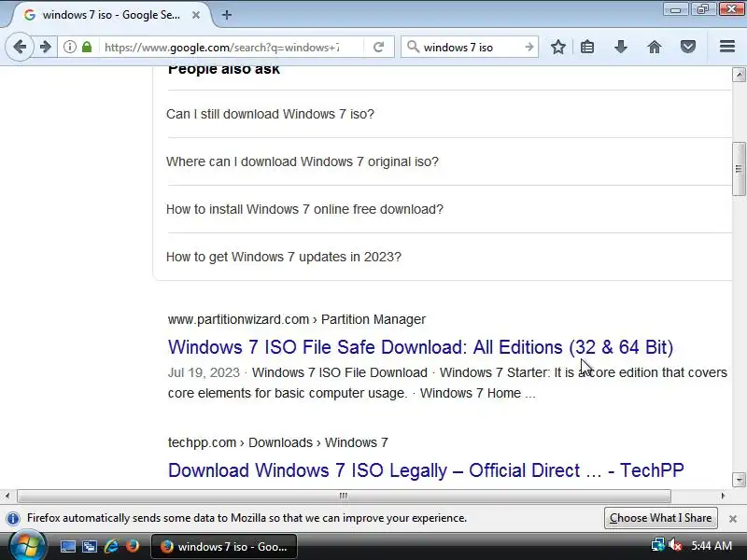Click the 'Jul 19, 2023' snippet date
Image resolution: width=747 pixels, height=560 pixels.
[204, 372]
